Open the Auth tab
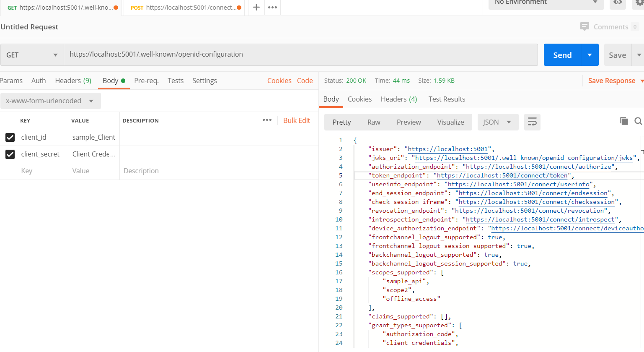Image resolution: width=644 pixels, height=352 pixels. pos(39,81)
